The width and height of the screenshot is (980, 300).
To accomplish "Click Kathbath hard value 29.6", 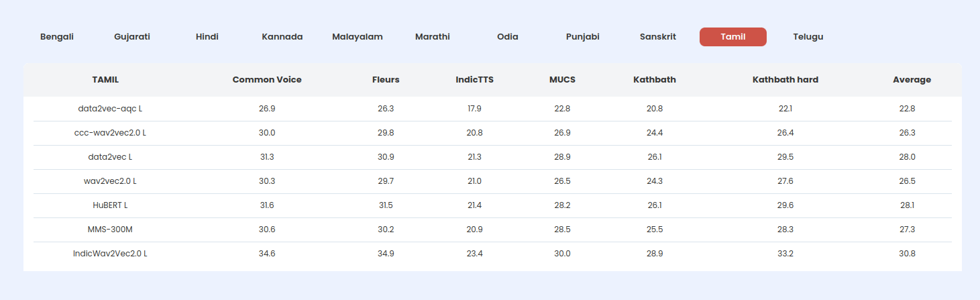I will [785, 205].
